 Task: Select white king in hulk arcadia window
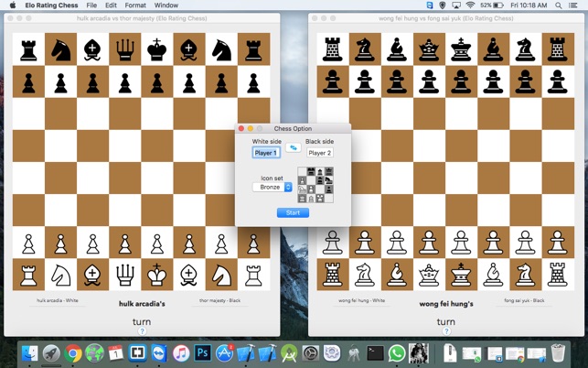(157, 275)
